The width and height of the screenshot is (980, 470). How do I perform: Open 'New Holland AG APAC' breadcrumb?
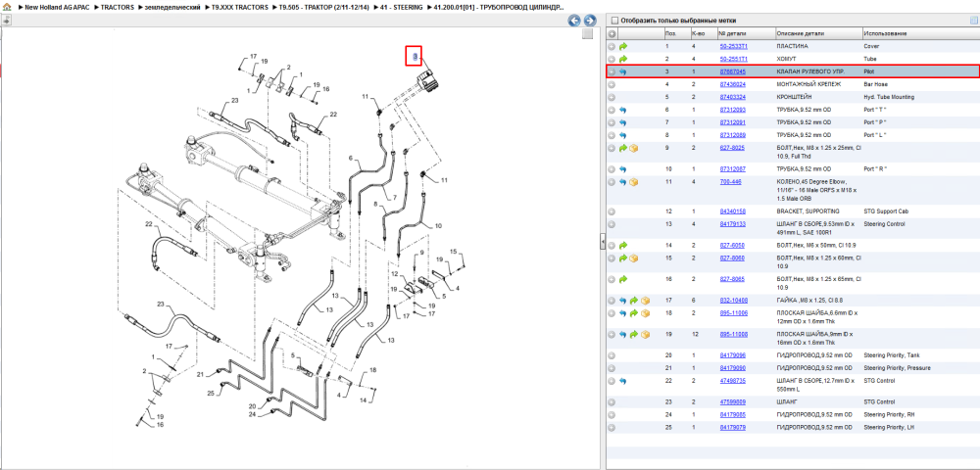pos(58,8)
